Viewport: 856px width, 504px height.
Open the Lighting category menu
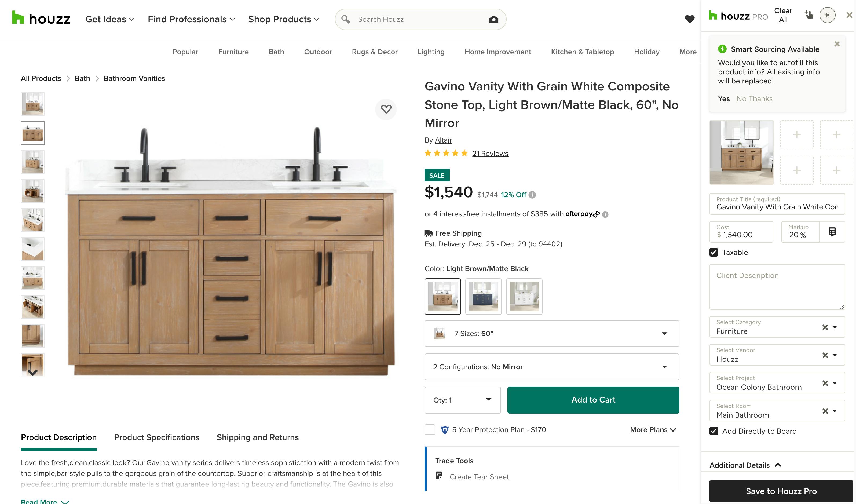(431, 52)
